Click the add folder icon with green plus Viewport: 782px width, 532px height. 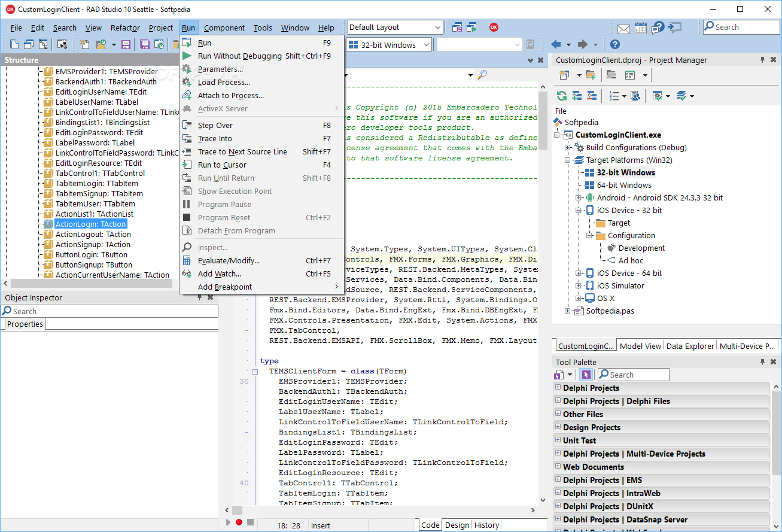pyautogui.click(x=591, y=75)
